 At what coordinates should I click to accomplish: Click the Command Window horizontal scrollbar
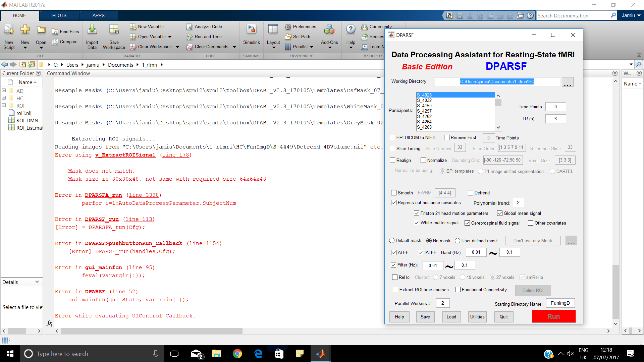(151, 331)
